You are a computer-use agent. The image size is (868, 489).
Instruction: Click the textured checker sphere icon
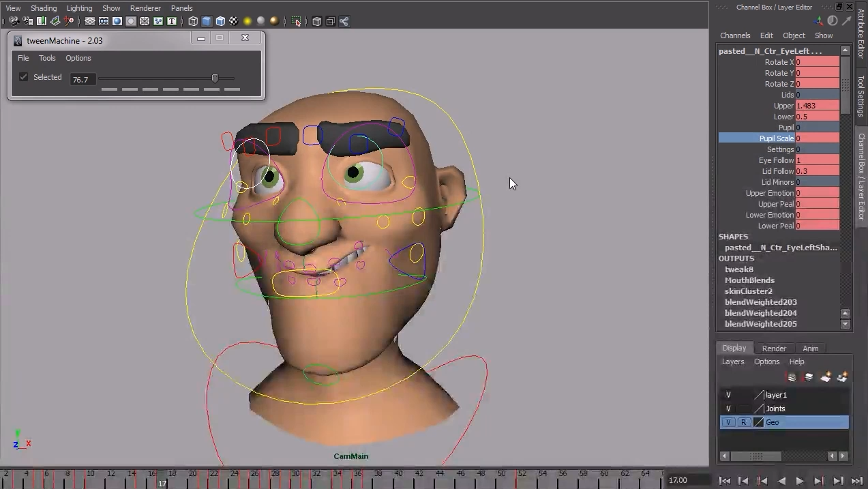[234, 21]
